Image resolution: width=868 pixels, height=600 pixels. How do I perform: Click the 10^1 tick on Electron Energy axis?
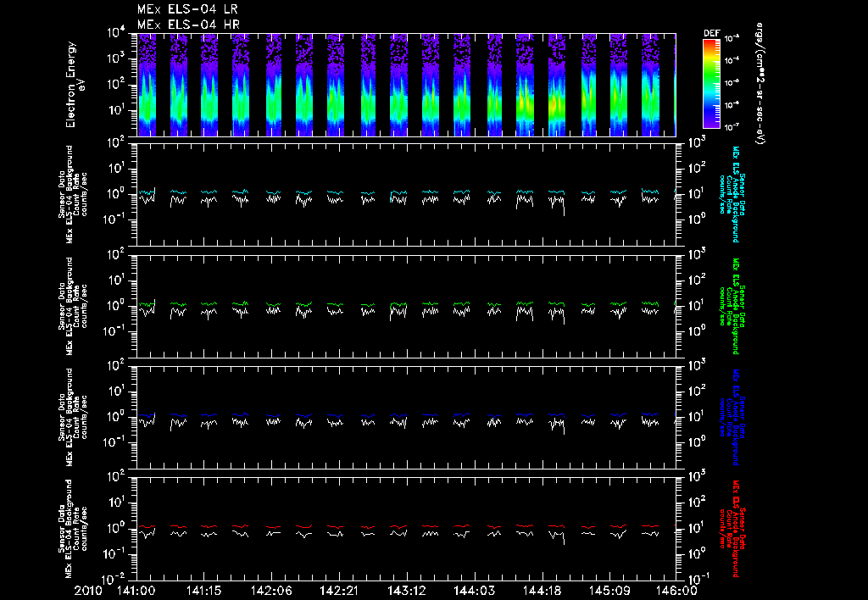coord(114,110)
